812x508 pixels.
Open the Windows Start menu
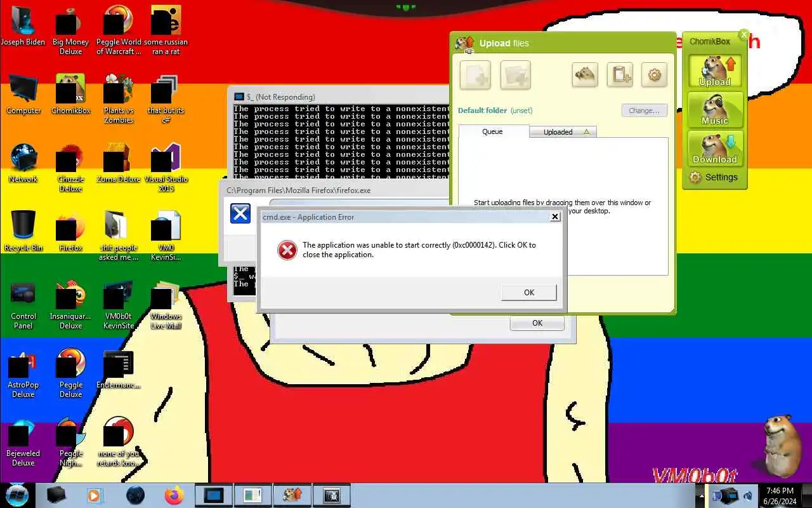click(16, 495)
